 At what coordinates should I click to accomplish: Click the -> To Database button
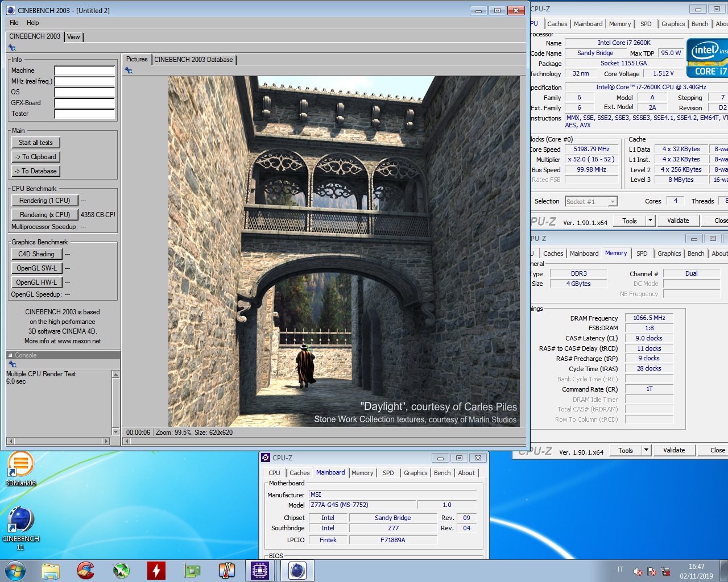pos(36,171)
